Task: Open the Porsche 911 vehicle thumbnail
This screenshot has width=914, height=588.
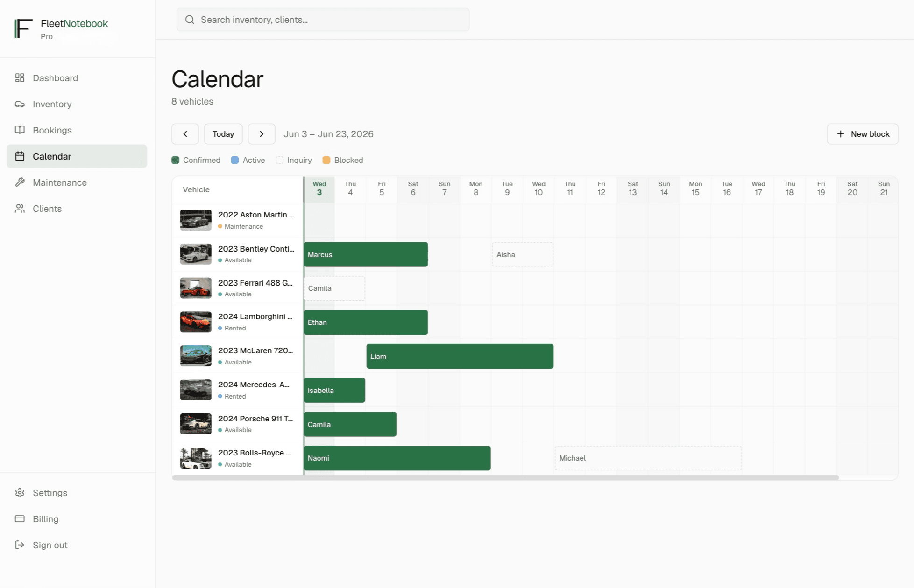Action: tap(196, 424)
